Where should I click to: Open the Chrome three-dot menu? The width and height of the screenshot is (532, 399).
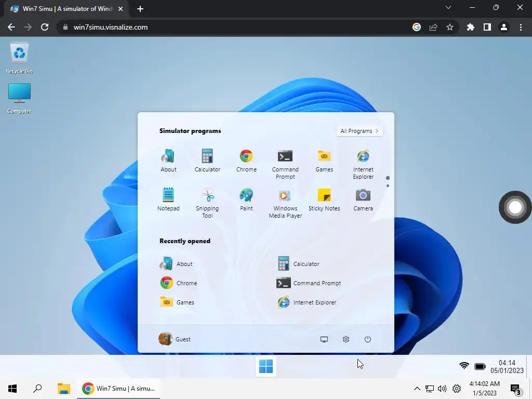(521, 27)
